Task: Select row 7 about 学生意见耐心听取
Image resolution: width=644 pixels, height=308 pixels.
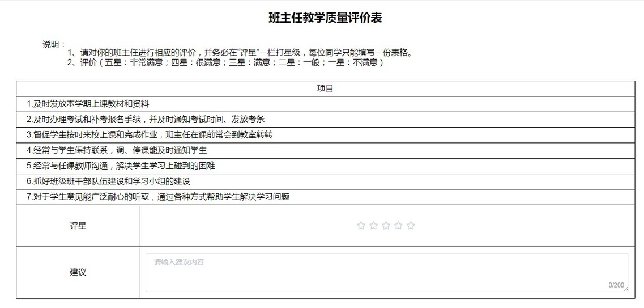Action: (x=158, y=197)
